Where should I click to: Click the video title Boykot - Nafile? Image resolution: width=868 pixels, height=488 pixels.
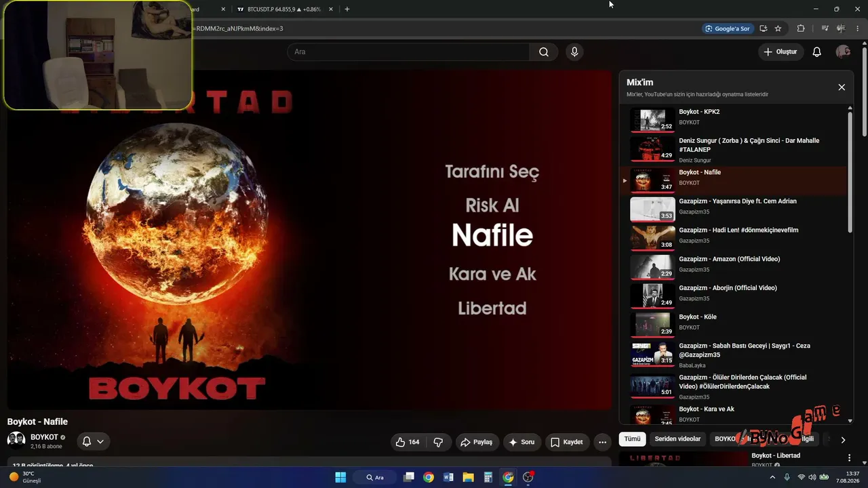37,422
